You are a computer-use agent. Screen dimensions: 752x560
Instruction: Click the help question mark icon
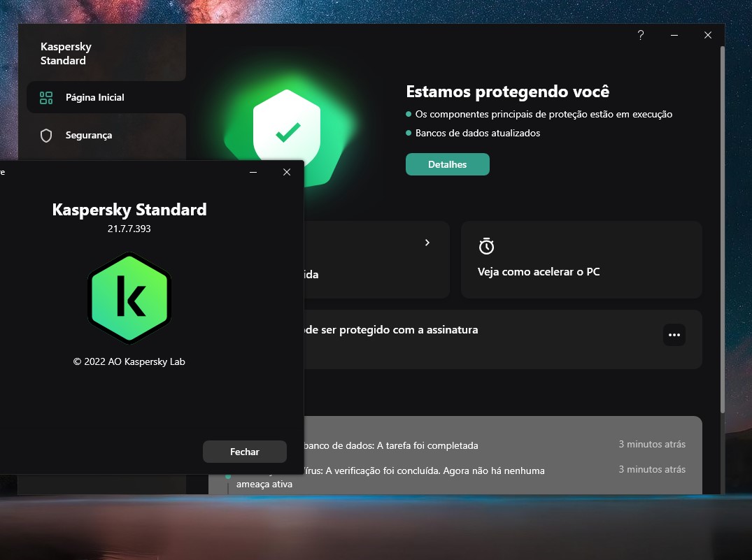(641, 35)
